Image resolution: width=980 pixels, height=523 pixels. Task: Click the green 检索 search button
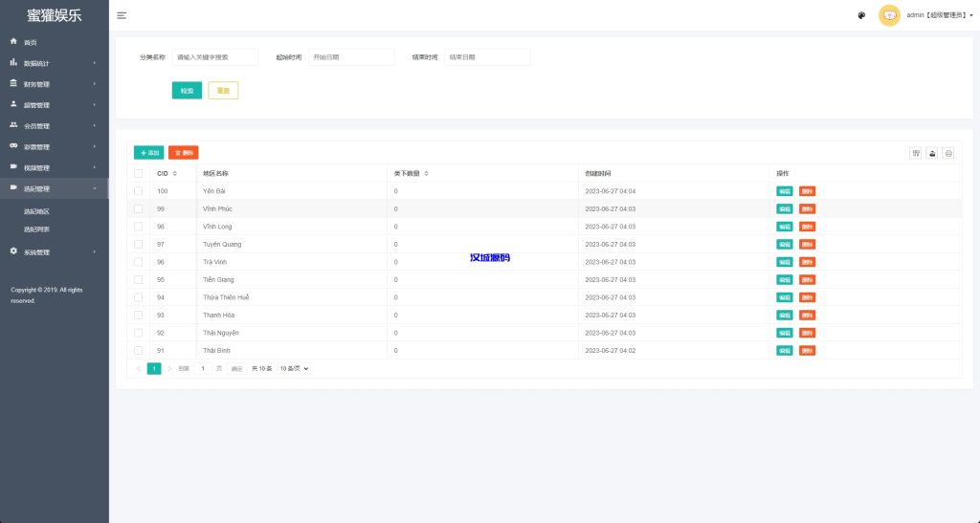187,90
